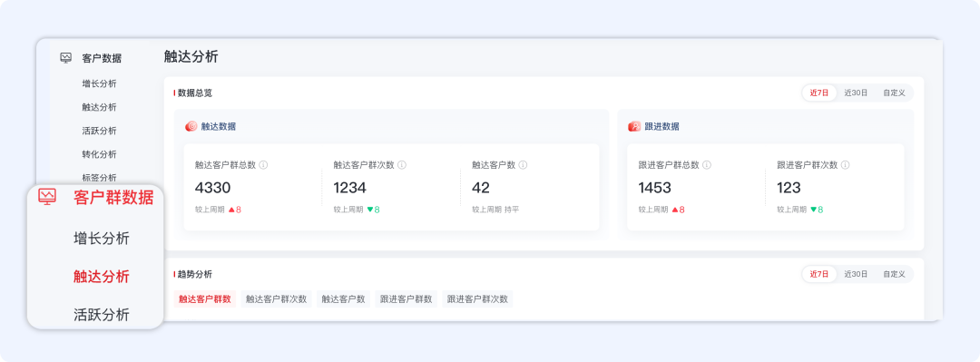The width and height of the screenshot is (980, 362).
Task: Click the 触达客户数 metric label
Action: tap(493, 165)
